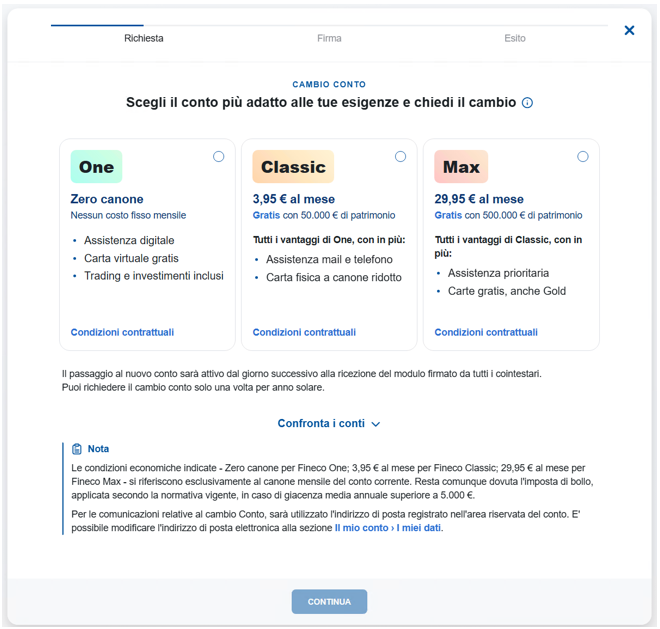Click the Max account badge

461,167
